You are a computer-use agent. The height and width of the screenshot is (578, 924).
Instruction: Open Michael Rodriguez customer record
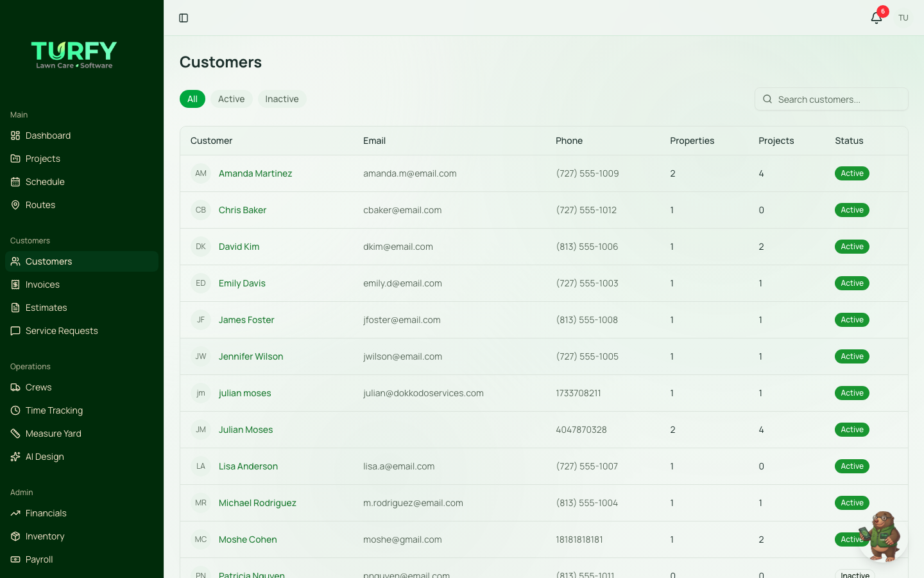pos(257,503)
